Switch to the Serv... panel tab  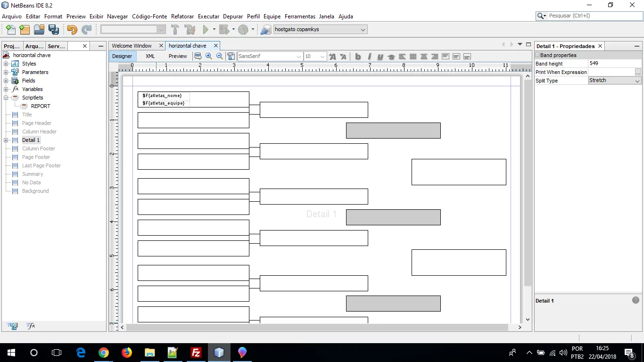pos(57,46)
